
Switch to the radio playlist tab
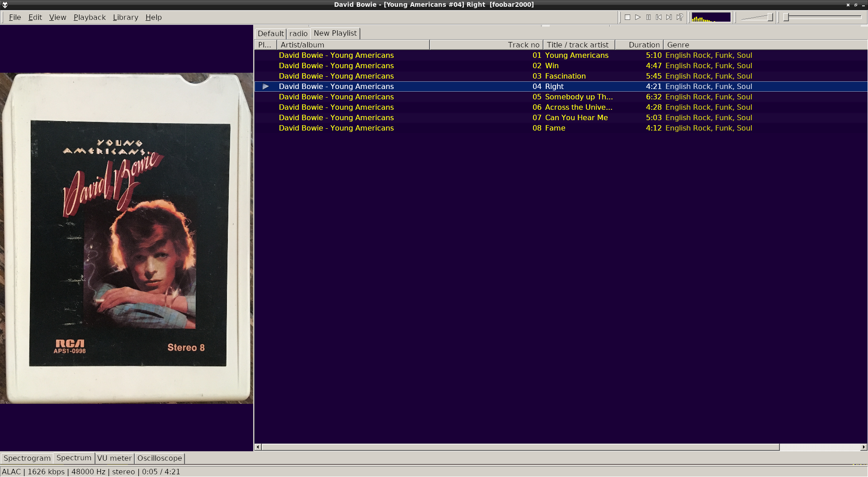(298, 33)
